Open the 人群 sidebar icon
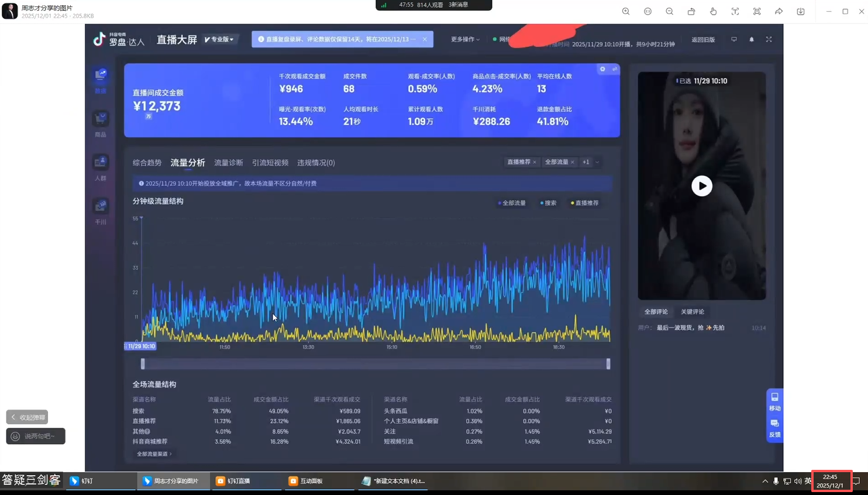 (x=101, y=167)
